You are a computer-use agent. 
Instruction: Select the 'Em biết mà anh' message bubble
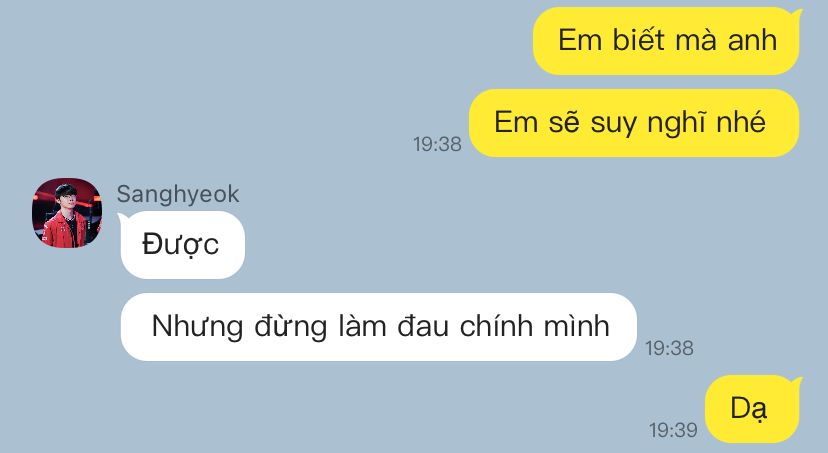click(666, 41)
